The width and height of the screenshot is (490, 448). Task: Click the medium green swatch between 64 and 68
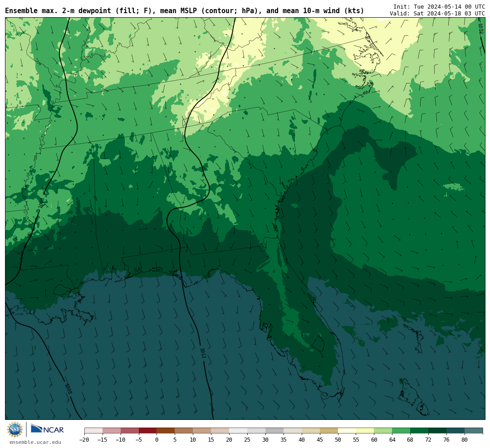[401, 431]
